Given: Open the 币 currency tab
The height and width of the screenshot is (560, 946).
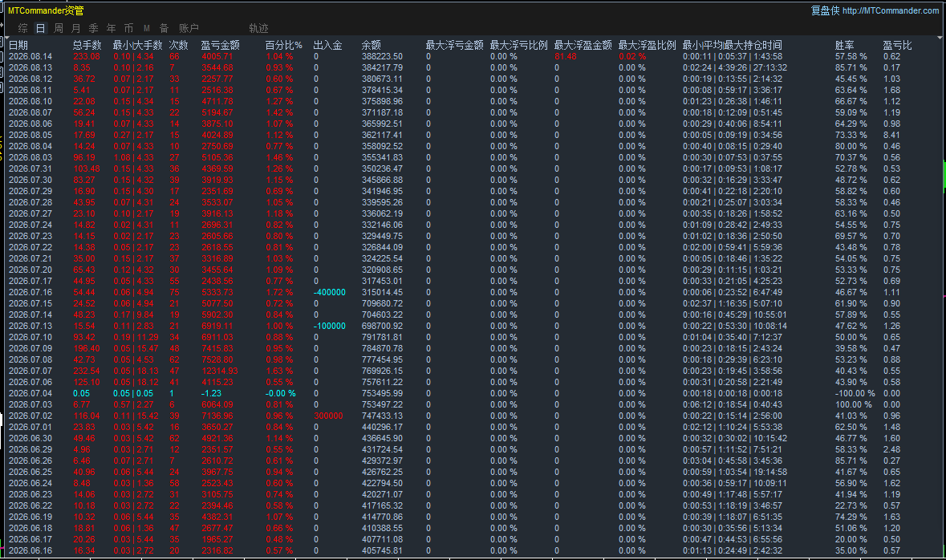Looking at the screenshot, I should point(128,28).
